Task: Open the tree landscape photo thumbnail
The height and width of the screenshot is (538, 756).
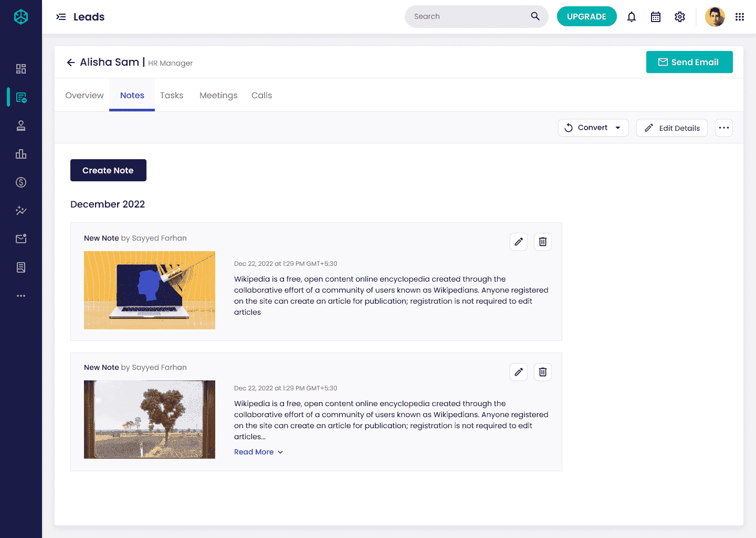Action: (150, 419)
